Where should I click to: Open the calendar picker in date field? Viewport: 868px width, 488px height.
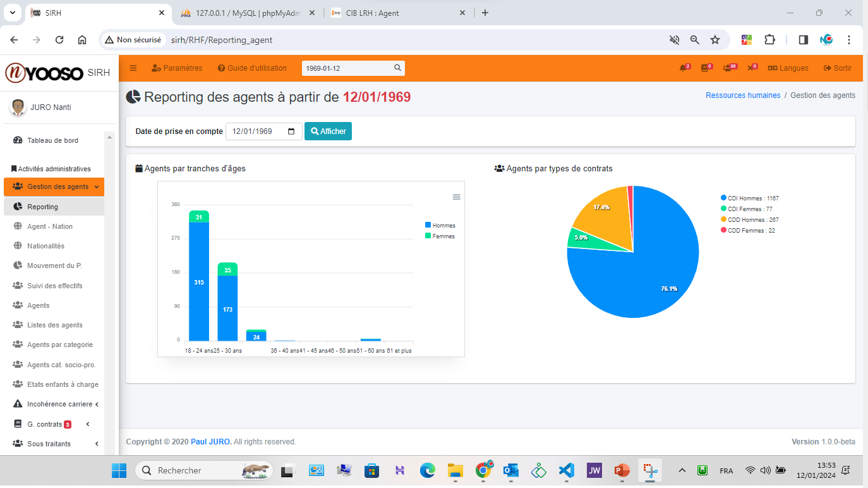(291, 131)
